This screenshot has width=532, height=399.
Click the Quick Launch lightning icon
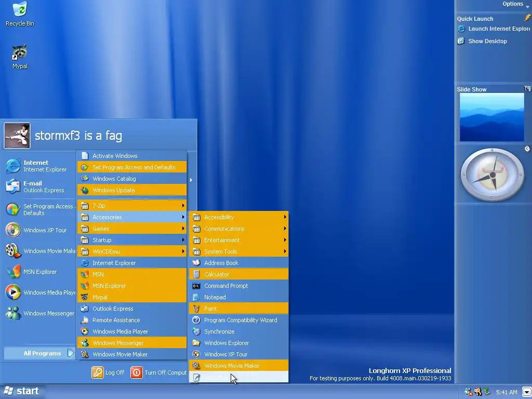pyautogui.click(x=527, y=18)
